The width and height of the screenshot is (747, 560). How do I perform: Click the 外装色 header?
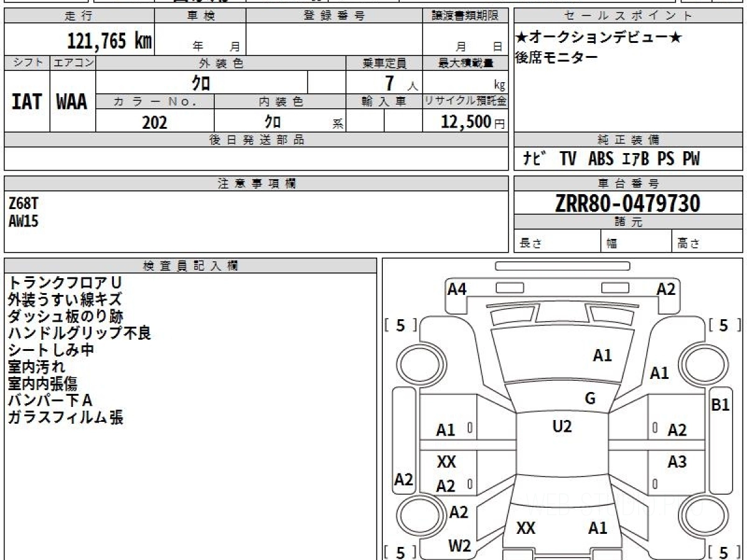(x=221, y=63)
